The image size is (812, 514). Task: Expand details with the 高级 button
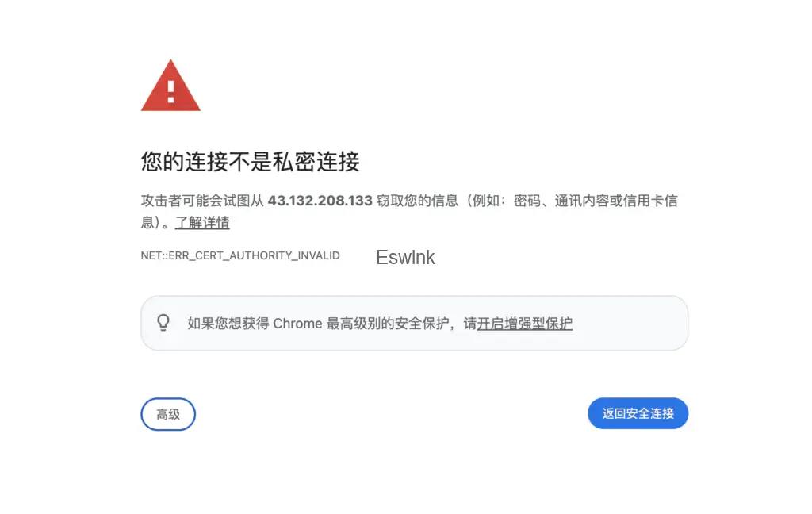168,414
